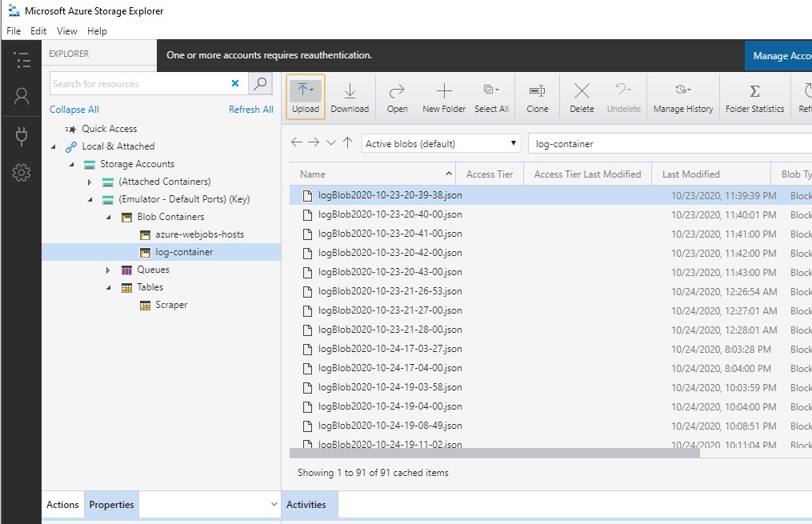Select logBlob2020-10-24-19-08-49.json
Viewport: 812px width, 524px height.
pyautogui.click(x=390, y=425)
